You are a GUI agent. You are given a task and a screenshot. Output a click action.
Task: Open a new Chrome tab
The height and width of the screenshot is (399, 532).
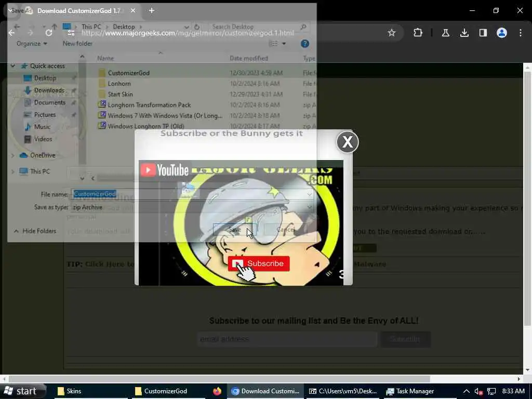[x=152, y=11]
